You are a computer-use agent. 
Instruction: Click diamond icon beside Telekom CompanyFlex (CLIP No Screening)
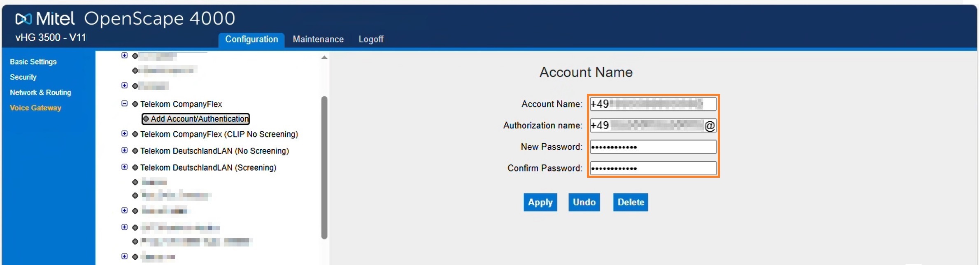point(135,134)
